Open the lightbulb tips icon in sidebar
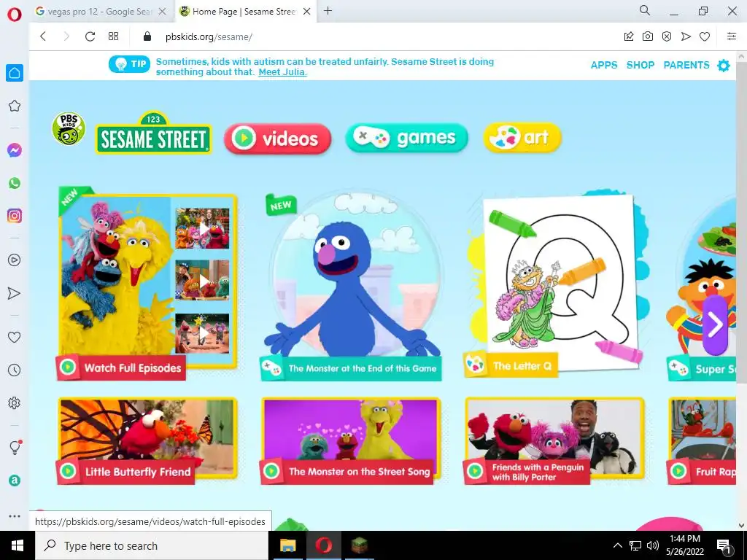747x560 pixels. [x=15, y=447]
